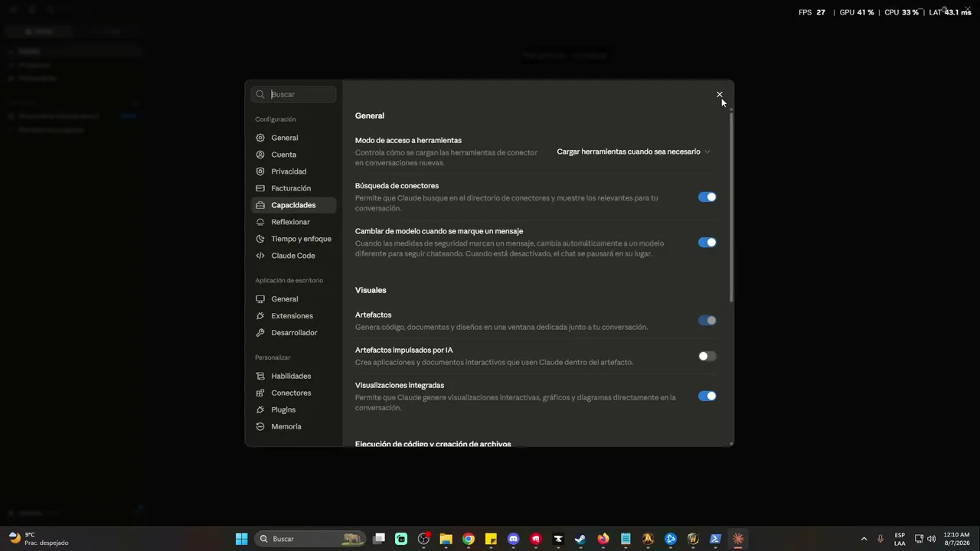Viewport: 980px width, 551px height.
Task: Open PowerShell from the taskbar
Action: (715, 539)
